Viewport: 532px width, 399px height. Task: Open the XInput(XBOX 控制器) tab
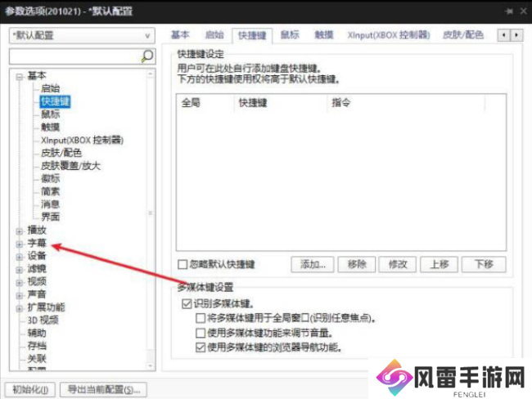(389, 34)
